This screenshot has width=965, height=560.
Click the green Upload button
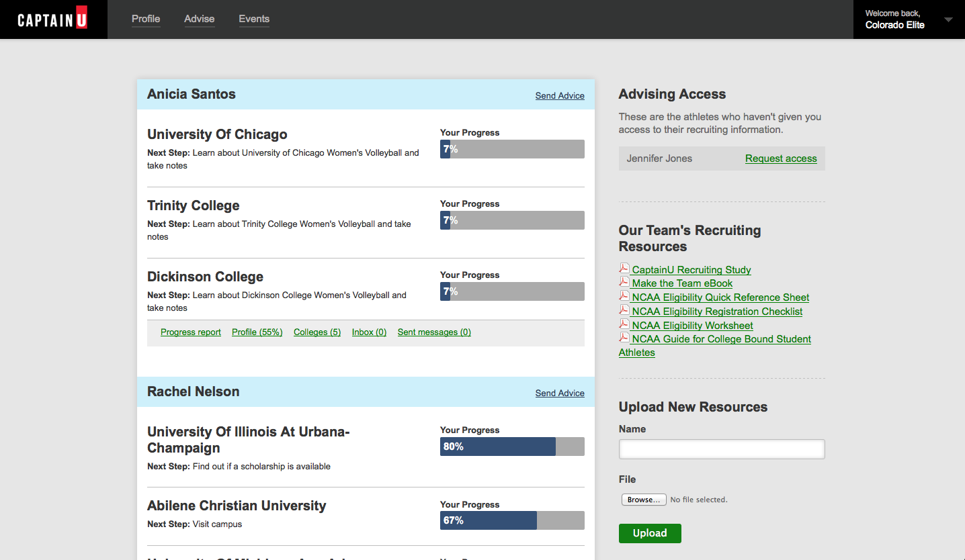click(x=650, y=533)
